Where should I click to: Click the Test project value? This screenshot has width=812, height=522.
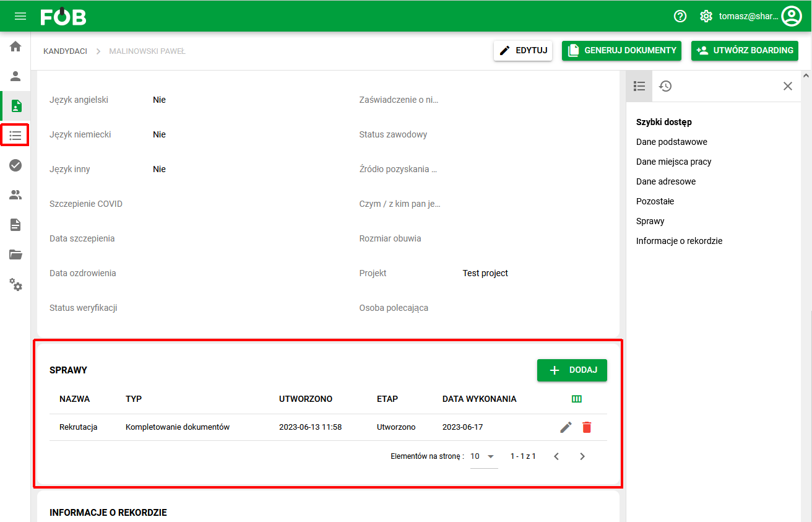486,273
